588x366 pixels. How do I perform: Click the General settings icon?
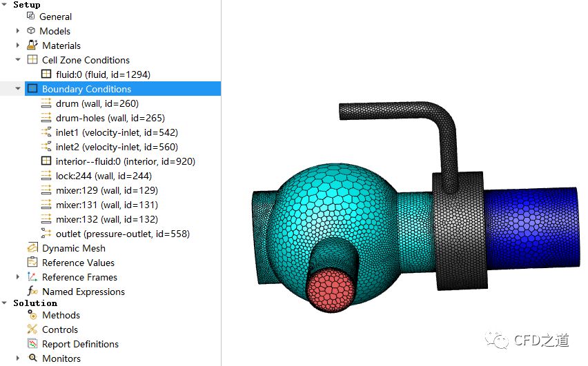(x=31, y=16)
